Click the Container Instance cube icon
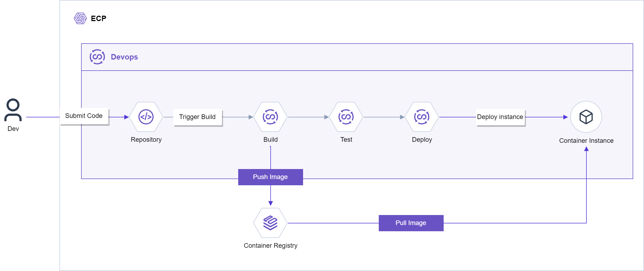Image resolution: width=644 pixels, height=271 pixels. point(586,117)
